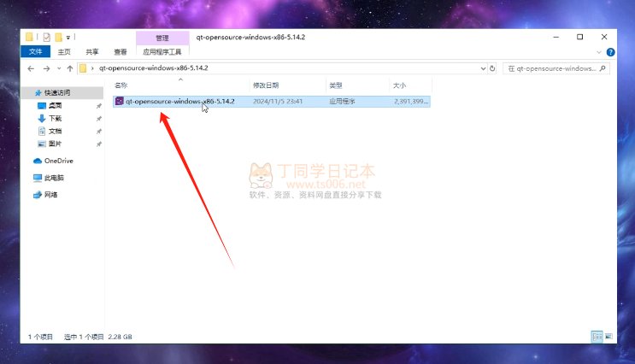Open the recent locations dropdown arrow

tap(59, 68)
